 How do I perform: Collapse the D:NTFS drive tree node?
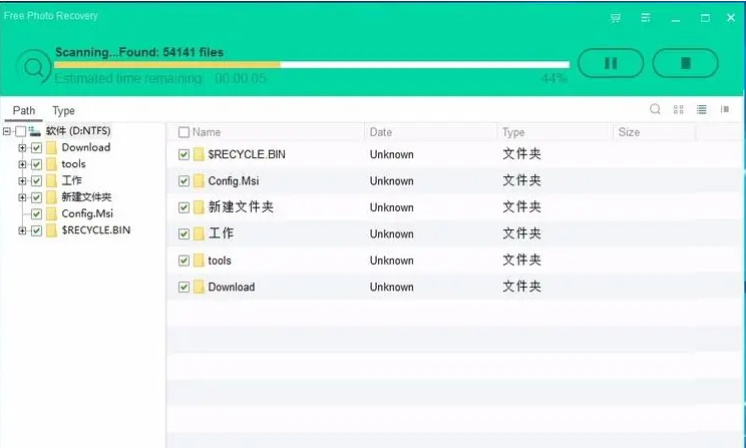coord(7,131)
